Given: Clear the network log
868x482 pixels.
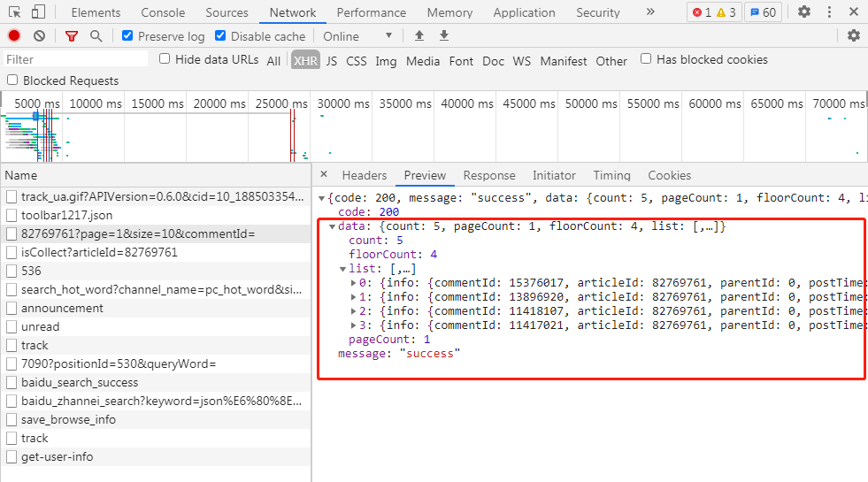Looking at the screenshot, I should pos(39,36).
